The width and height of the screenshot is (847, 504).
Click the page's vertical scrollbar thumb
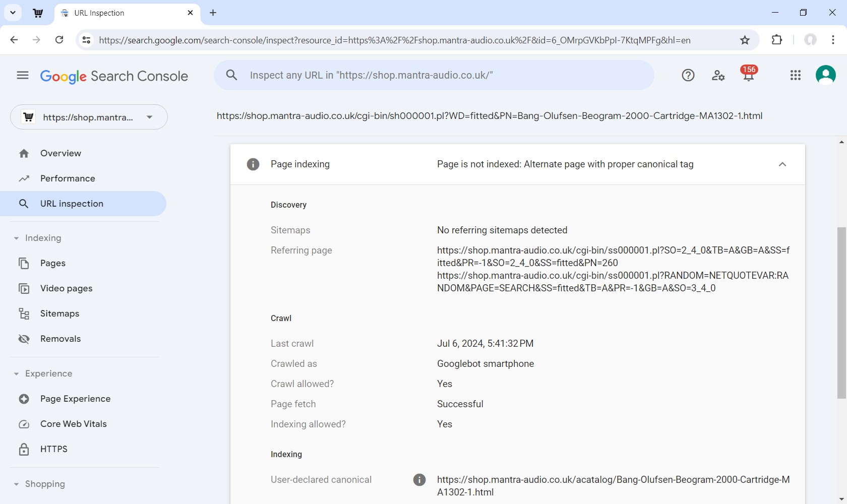[x=841, y=312]
